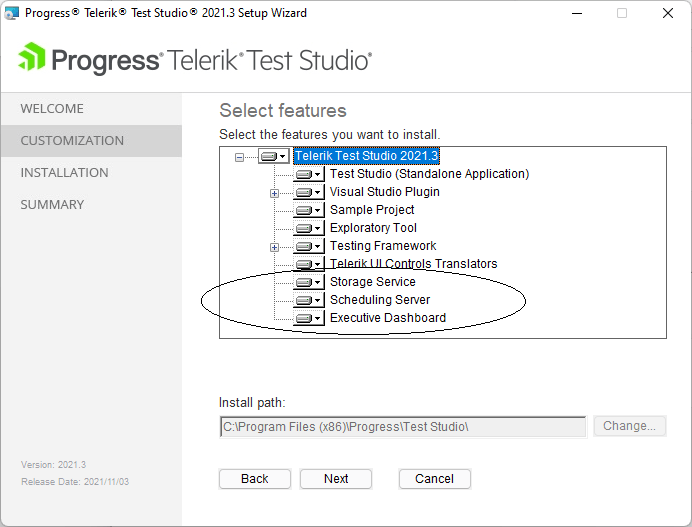Click the Back button
Image resolution: width=692 pixels, height=527 pixels.
255,479
